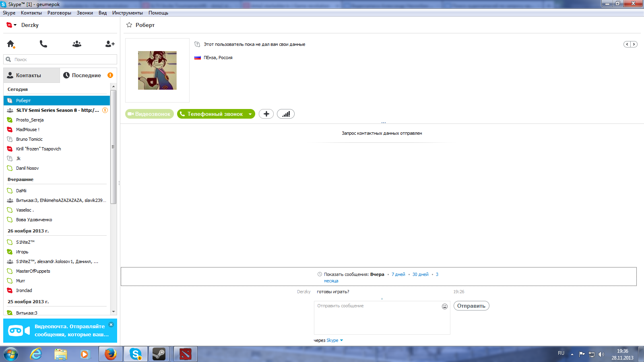
Task: Open conversation with Bruno Tomicic
Action: click(x=57, y=139)
